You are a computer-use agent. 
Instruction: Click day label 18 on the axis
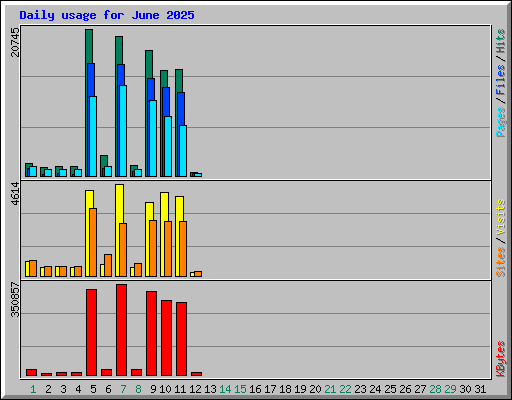click(285, 389)
